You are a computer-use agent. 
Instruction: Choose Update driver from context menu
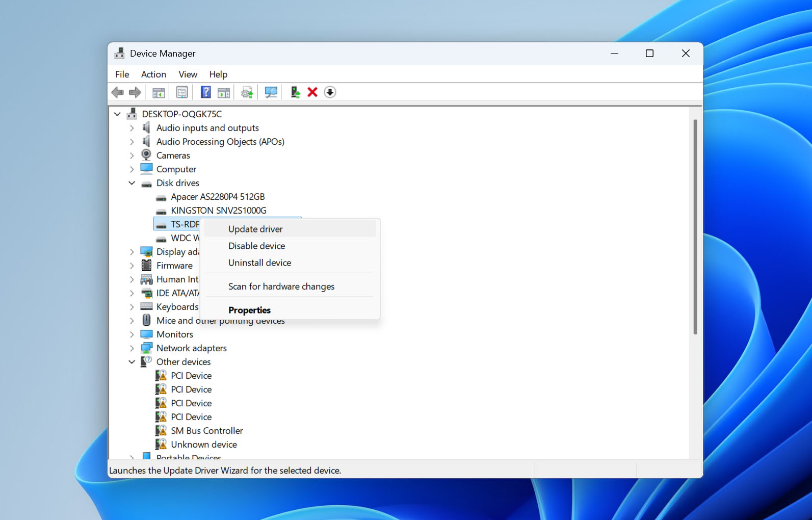point(290,229)
